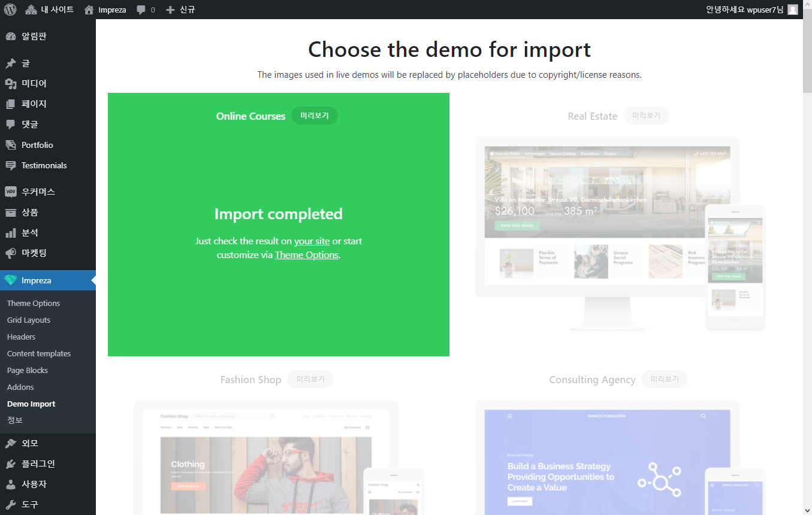812x515 pixels.
Task: Open the comments bubble icon in admin bar
Action: tap(141, 10)
